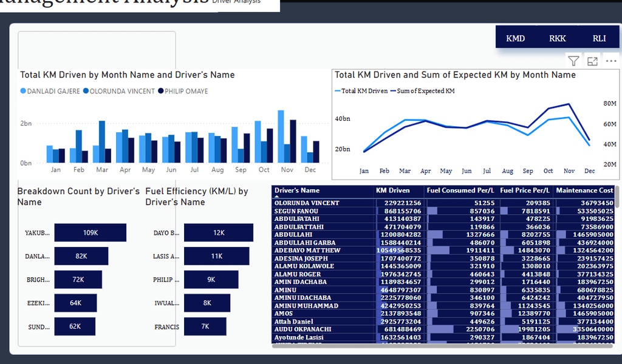Click AMINU MUHAMMAD driver name cell

point(306,306)
